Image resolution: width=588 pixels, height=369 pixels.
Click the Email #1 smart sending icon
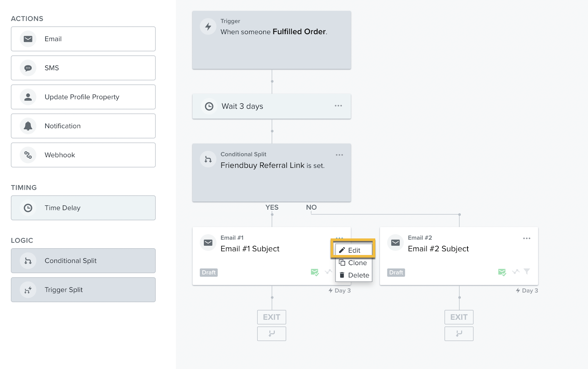[x=315, y=272]
